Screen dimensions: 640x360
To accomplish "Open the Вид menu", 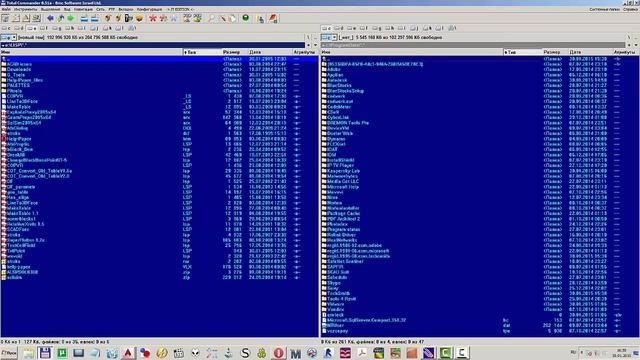I will 67,9.
